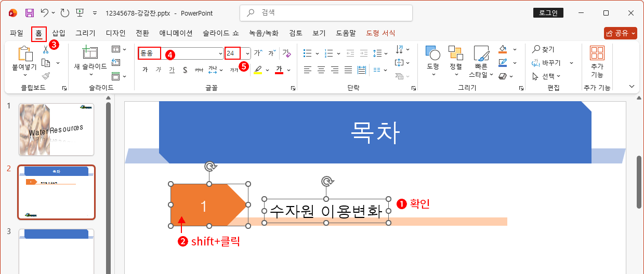
Task: Switch to the 애니메이션 tab
Action: [176, 33]
